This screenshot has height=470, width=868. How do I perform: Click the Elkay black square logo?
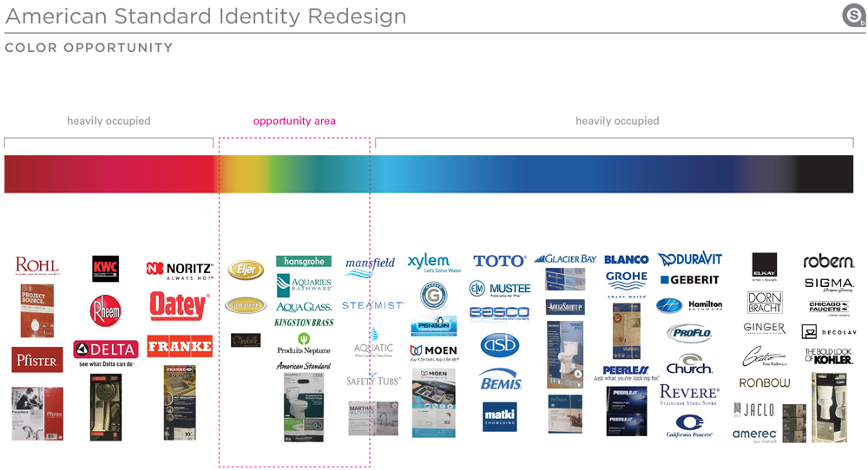coord(765,267)
